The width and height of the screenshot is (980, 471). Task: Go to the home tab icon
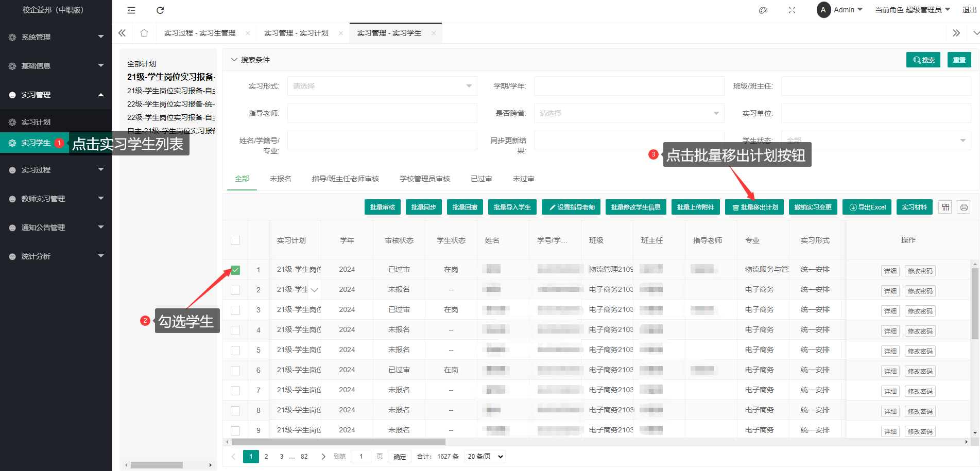click(144, 33)
